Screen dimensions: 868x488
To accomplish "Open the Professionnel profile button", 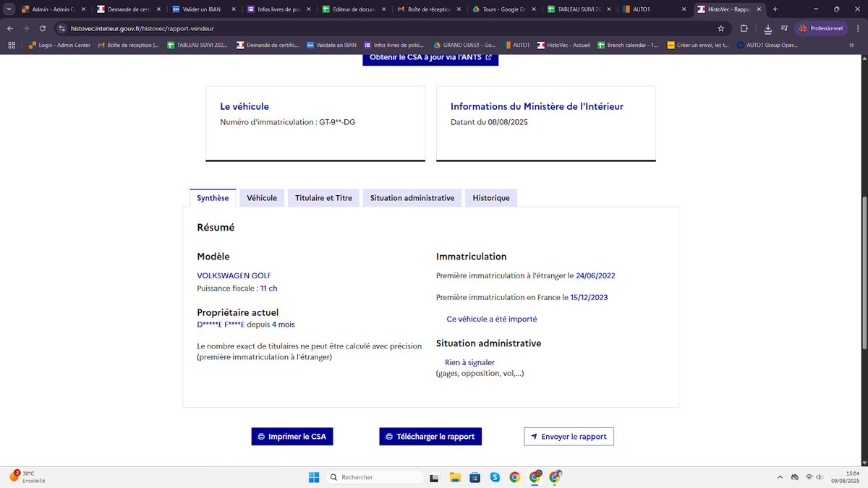I will pos(821,28).
